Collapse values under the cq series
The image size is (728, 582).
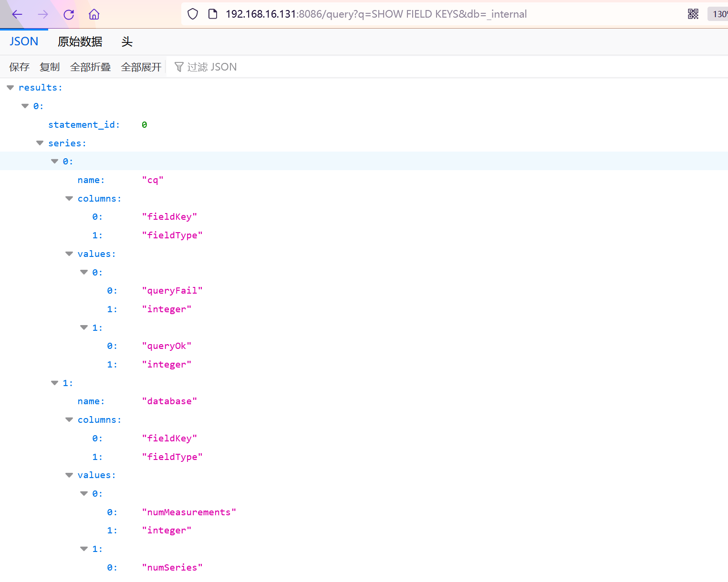[x=69, y=254]
